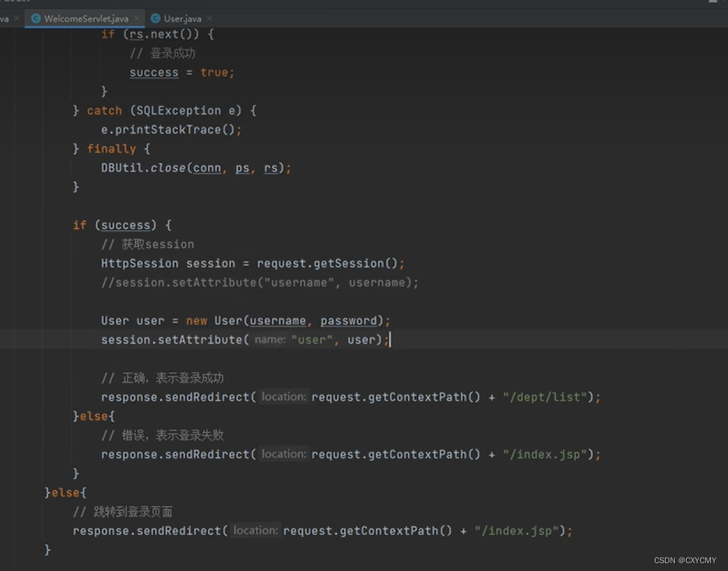Click the CSDN @CXYCMY watermark text
The image size is (728, 571).
click(686, 559)
